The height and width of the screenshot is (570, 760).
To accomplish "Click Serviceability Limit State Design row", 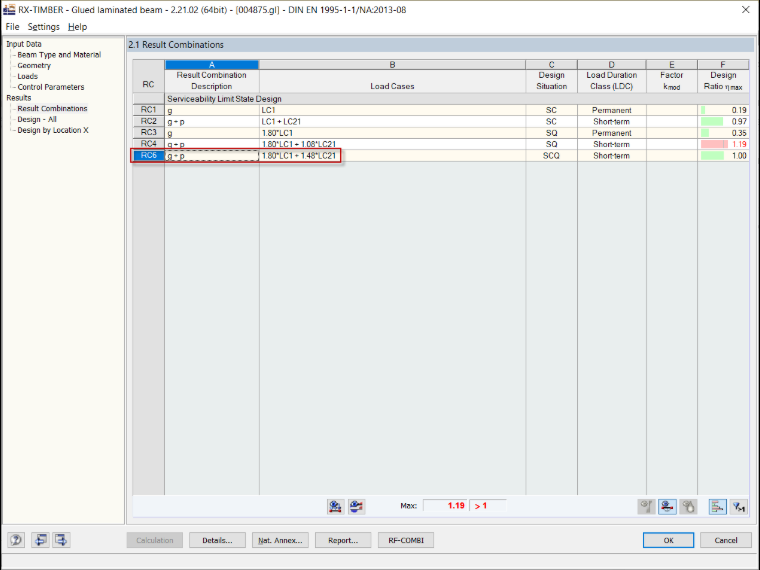I will tap(457, 99).
